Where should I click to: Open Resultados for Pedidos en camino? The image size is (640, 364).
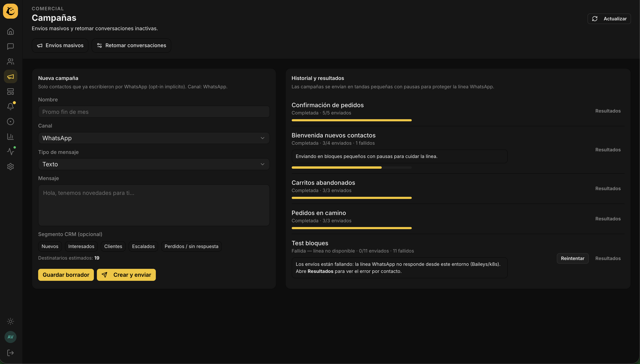point(608,219)
